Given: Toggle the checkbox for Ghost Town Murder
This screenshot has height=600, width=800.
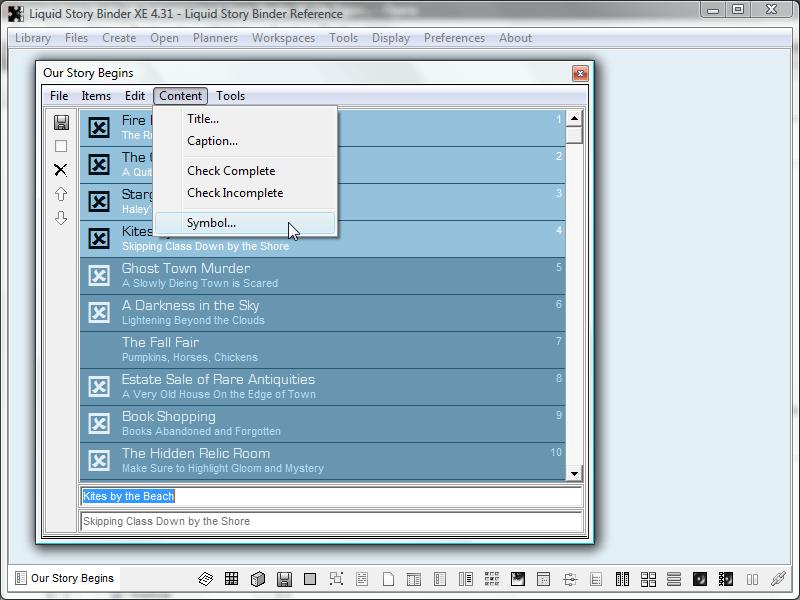Looking at the screenshot, I should click(99, 275).
